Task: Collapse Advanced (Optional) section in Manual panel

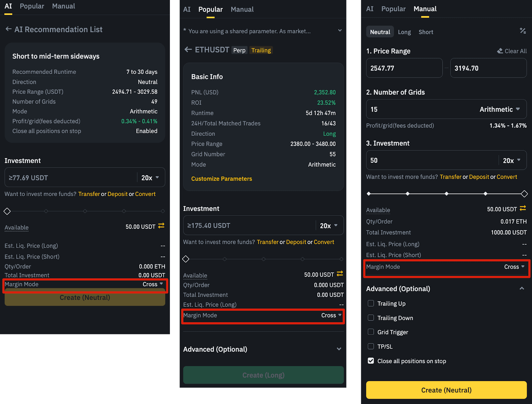Action: point(522,289)
